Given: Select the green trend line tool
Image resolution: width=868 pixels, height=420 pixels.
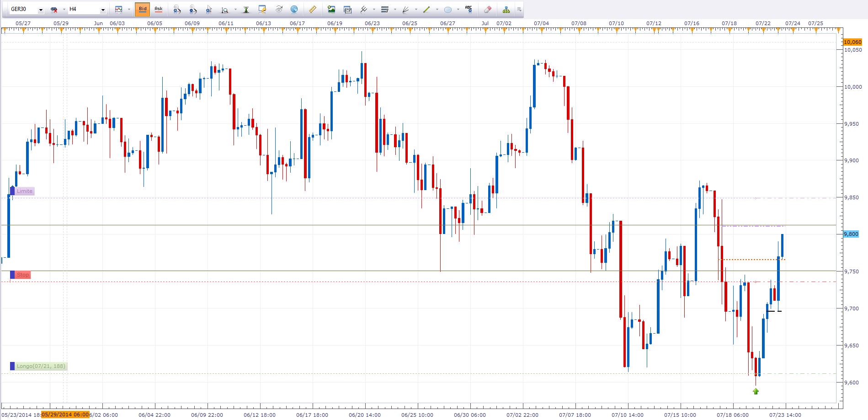Looking at the screenshot, I should point(426,9).
